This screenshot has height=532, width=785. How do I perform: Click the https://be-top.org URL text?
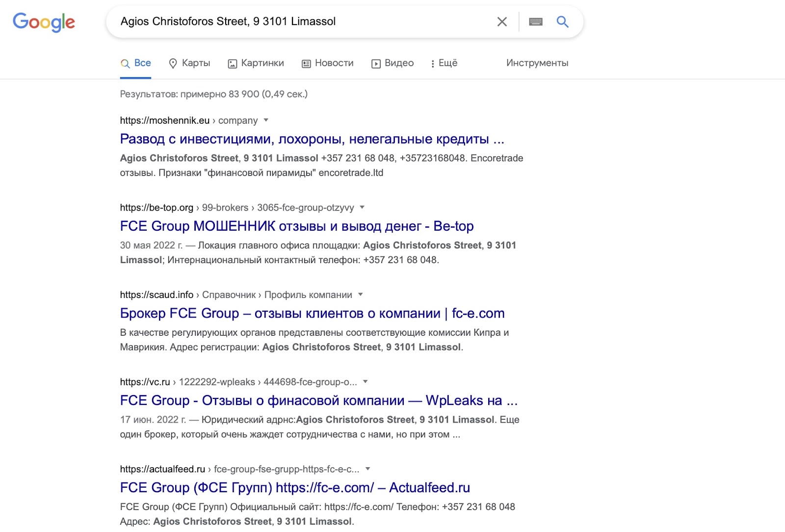tap(157, 208)
